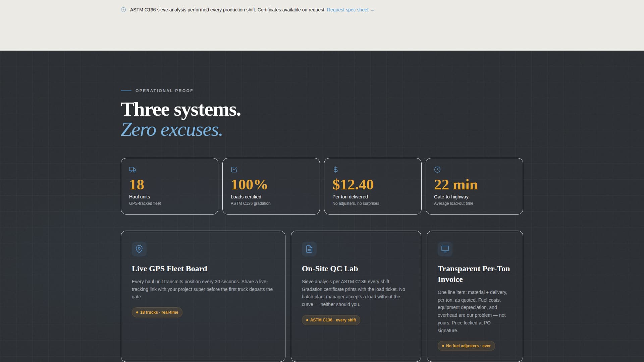Image resolution: width=644 pixels, height=362 pixels.
Task: Click the 'No fuel adjusters · ever' badge
Action: tap(466, 346)
